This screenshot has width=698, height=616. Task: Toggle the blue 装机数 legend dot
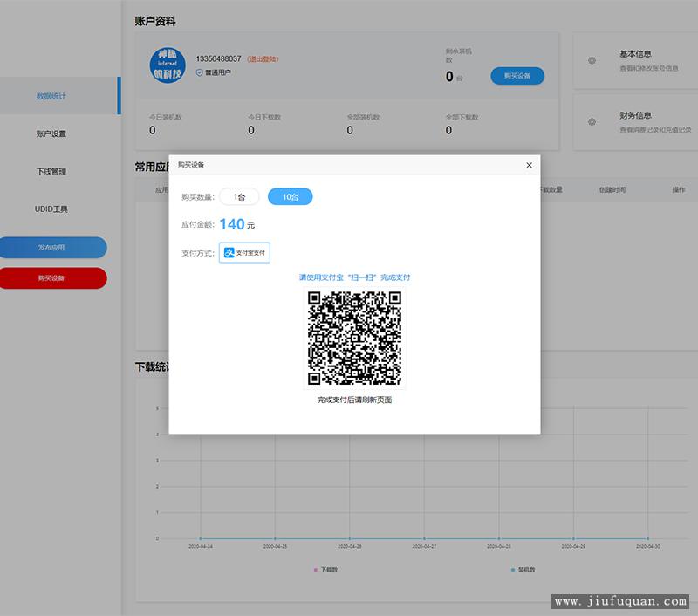click(512, 570)
